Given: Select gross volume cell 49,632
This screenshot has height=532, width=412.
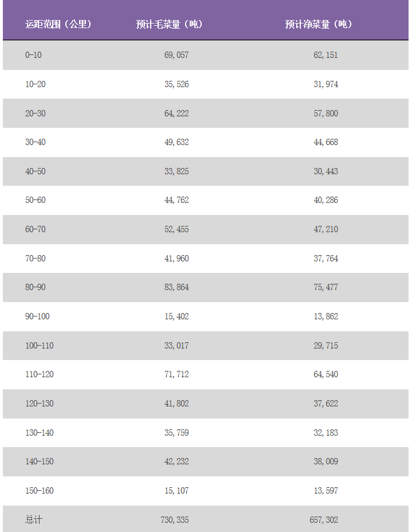Looking at the screenshot, I should point(176,142).
